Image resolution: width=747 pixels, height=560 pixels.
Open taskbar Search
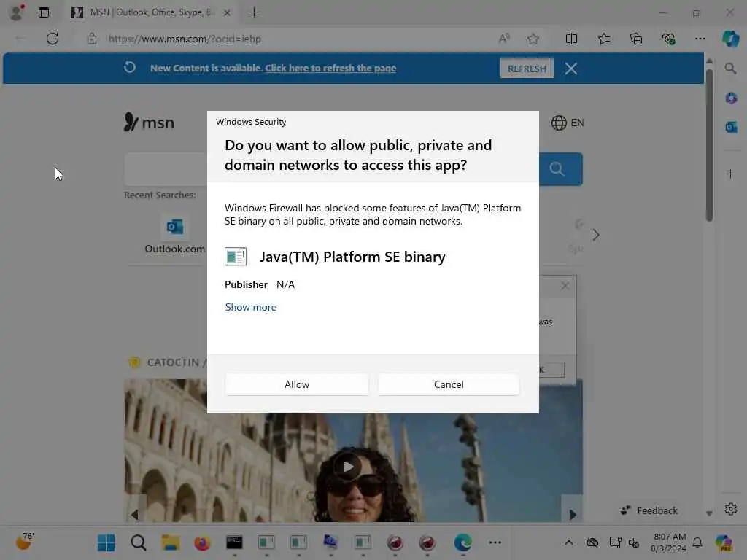click(x=138, y=542)
